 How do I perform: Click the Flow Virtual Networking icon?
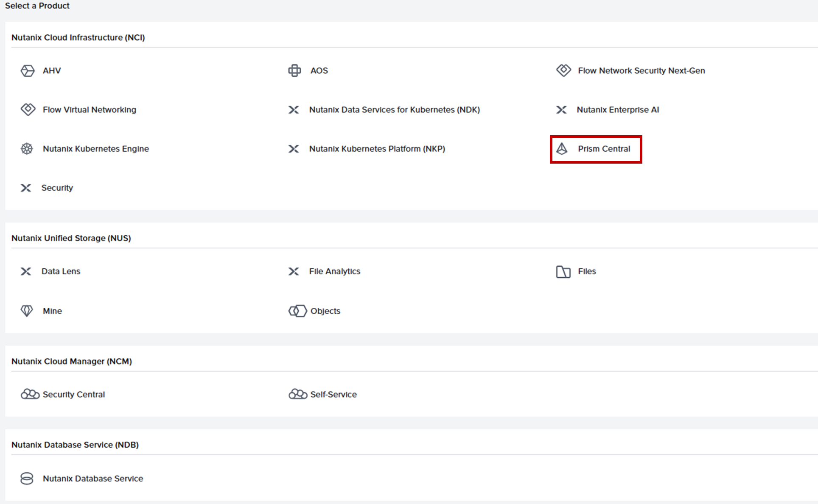pyautogui.click(x=28, y=109)
